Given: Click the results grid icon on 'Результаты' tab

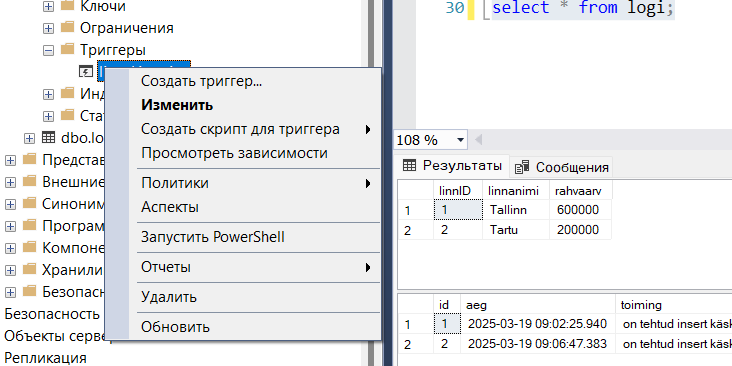Looking at the screenshot, I should 409,165.
